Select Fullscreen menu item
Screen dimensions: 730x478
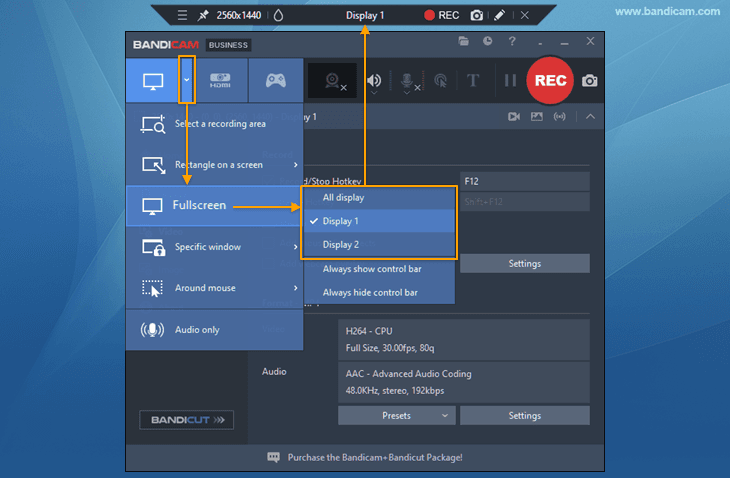(x=215, y=205)
